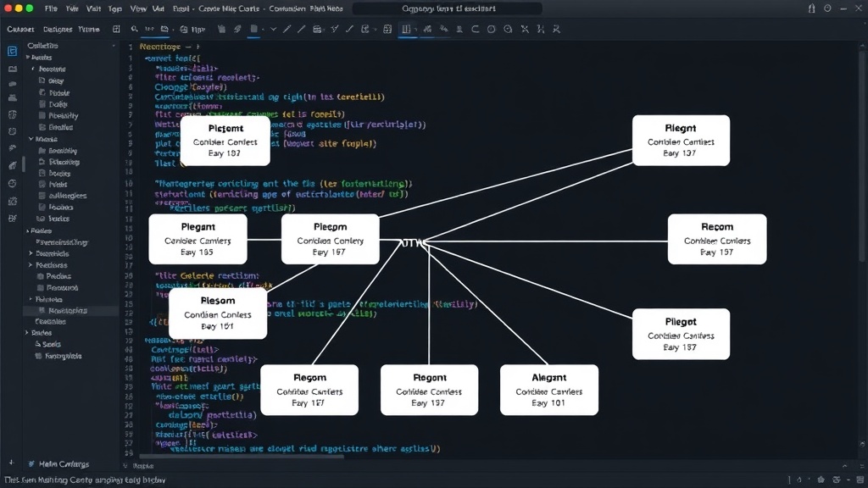Viewport: 868px width, 488px height.
Task: Open the small chevron-down dropdown in toolbar
Action: (x=274, y=29)
